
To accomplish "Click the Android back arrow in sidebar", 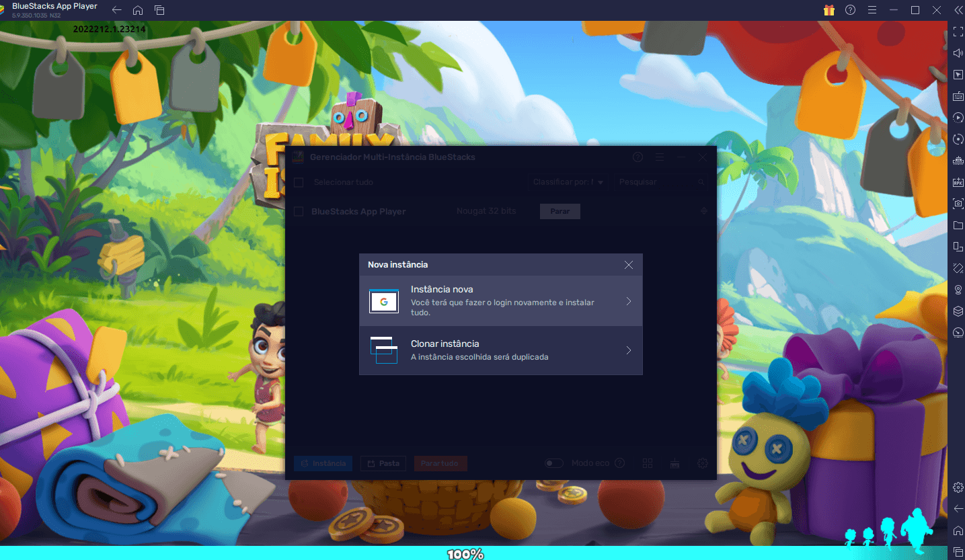I will [x=958, y=508].
